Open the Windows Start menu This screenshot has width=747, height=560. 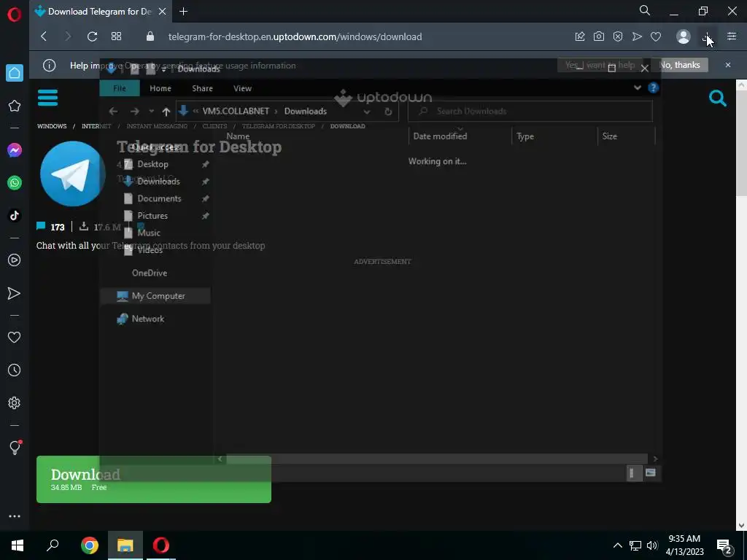[18, 545]
